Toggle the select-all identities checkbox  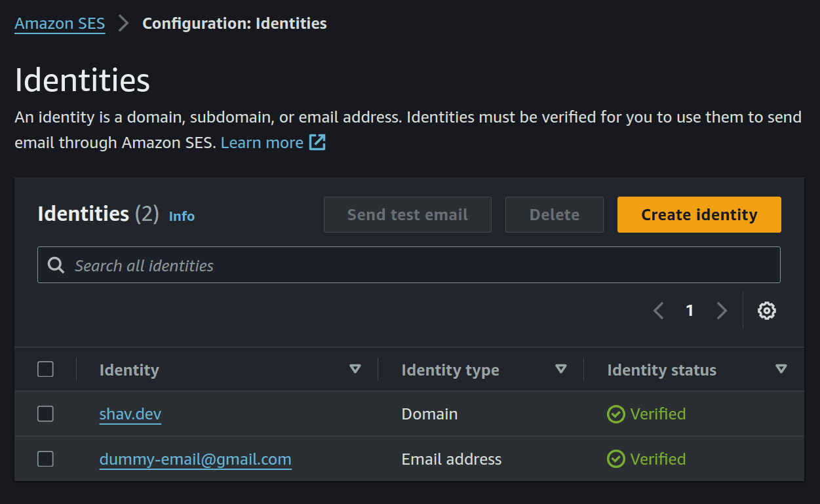coord(45,369)
